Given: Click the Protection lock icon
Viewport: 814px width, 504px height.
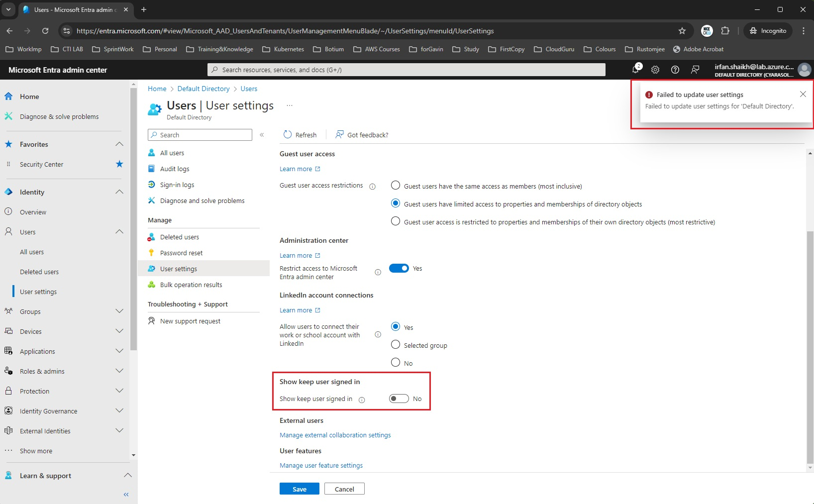Looking at the screenshot, I should tap(8, 391).
